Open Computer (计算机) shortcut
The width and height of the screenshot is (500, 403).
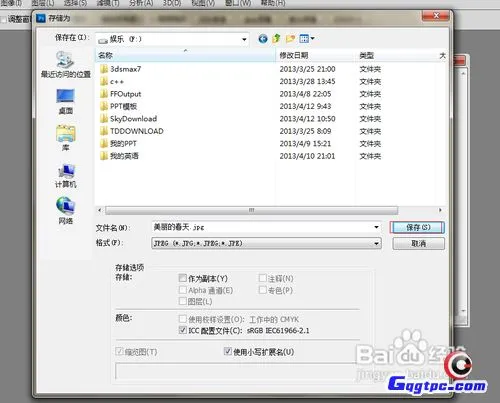(x=66, y=176)
